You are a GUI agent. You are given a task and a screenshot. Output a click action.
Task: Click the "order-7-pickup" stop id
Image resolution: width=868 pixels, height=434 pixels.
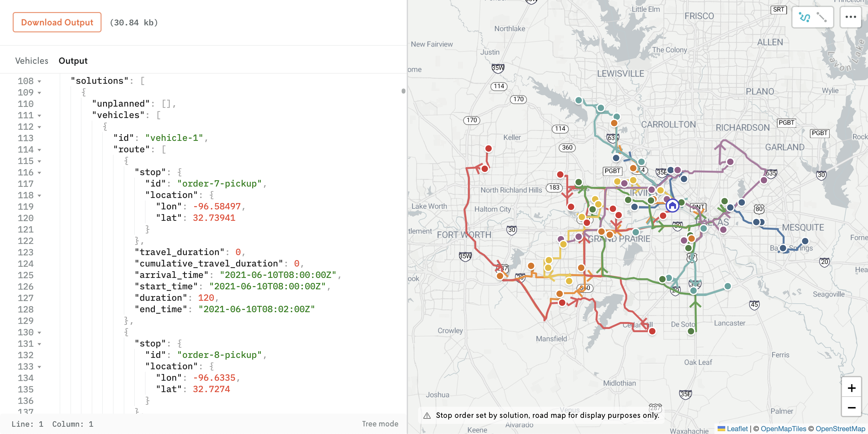(219, 184)
